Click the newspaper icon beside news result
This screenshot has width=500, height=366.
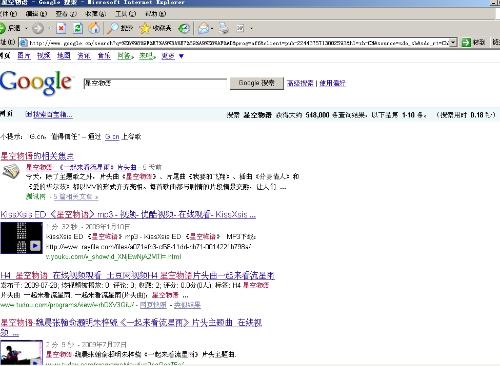[x=11, y=172]
